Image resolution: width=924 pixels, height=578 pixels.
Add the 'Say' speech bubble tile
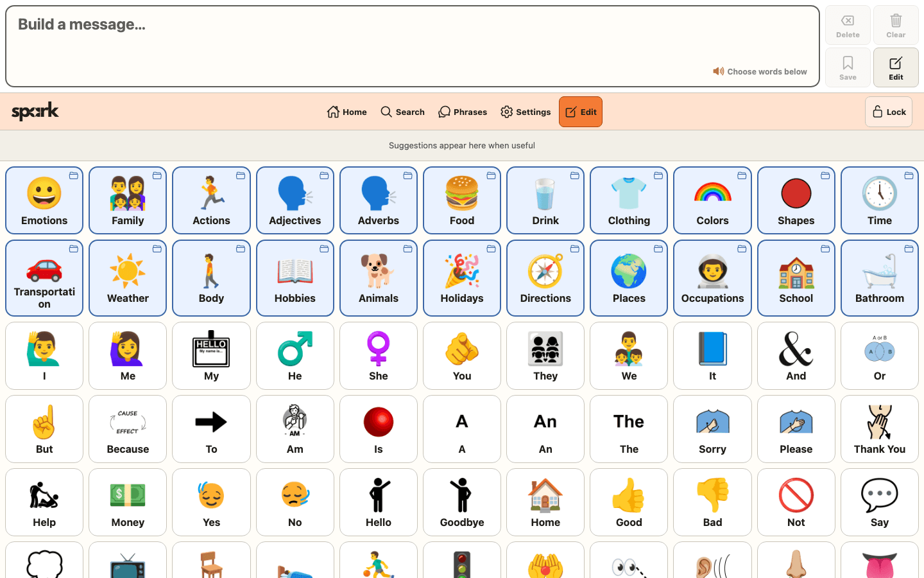click(x=880, y=502)
